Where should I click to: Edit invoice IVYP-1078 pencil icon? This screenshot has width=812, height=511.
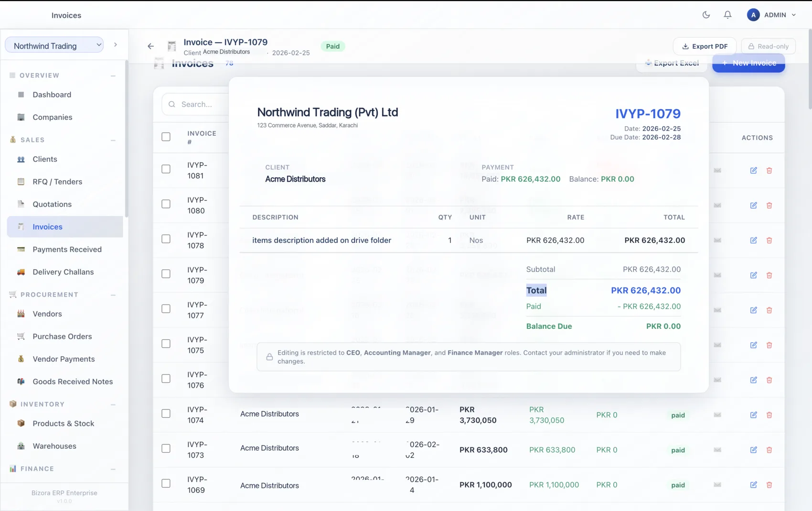tap(754, 240)
